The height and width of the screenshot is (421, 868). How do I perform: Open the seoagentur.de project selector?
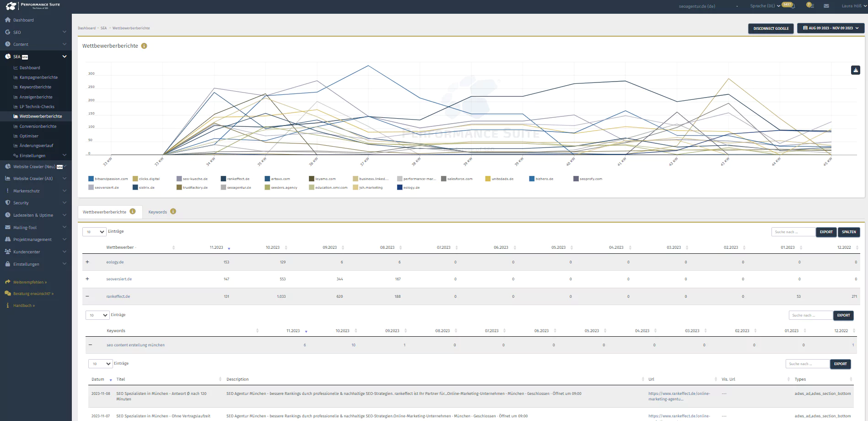(708, 6)
